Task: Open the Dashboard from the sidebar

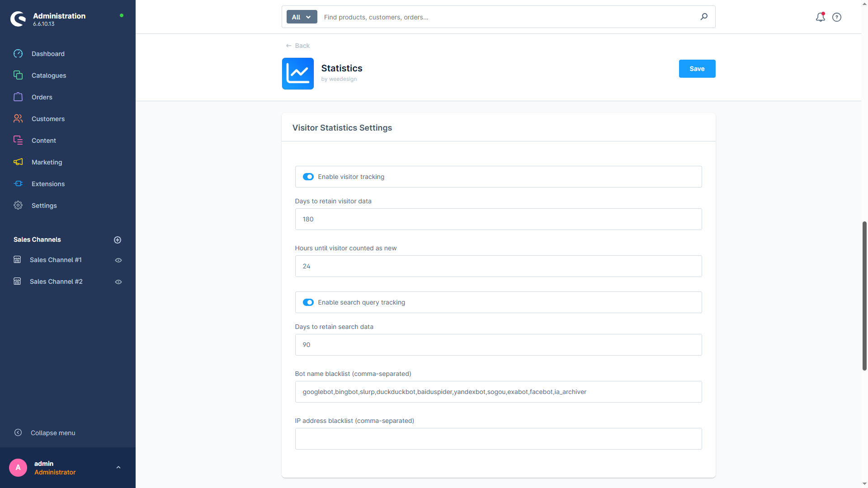Action: [x=18, y=54]
